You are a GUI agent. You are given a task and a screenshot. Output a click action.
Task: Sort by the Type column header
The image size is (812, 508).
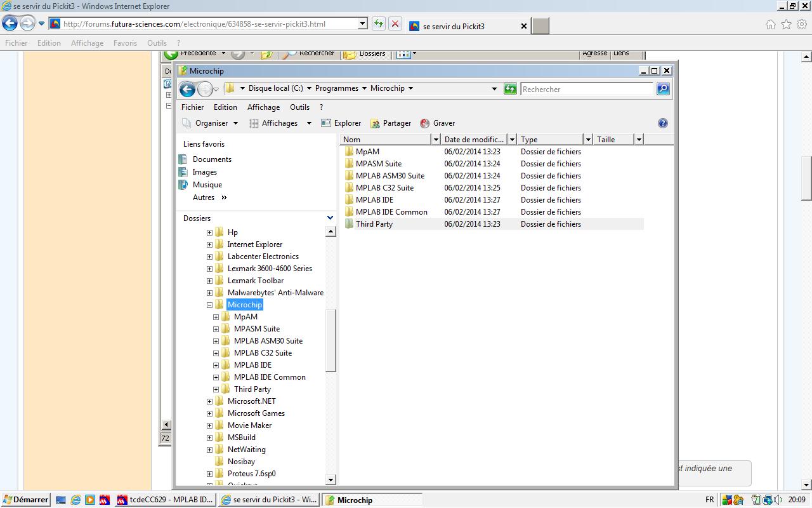point(551,139)
